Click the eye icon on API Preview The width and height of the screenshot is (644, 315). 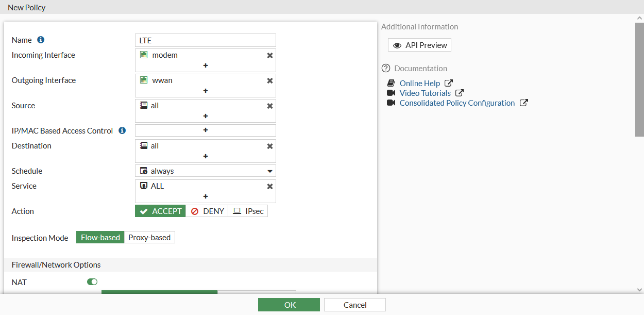[x=397, y=45]
